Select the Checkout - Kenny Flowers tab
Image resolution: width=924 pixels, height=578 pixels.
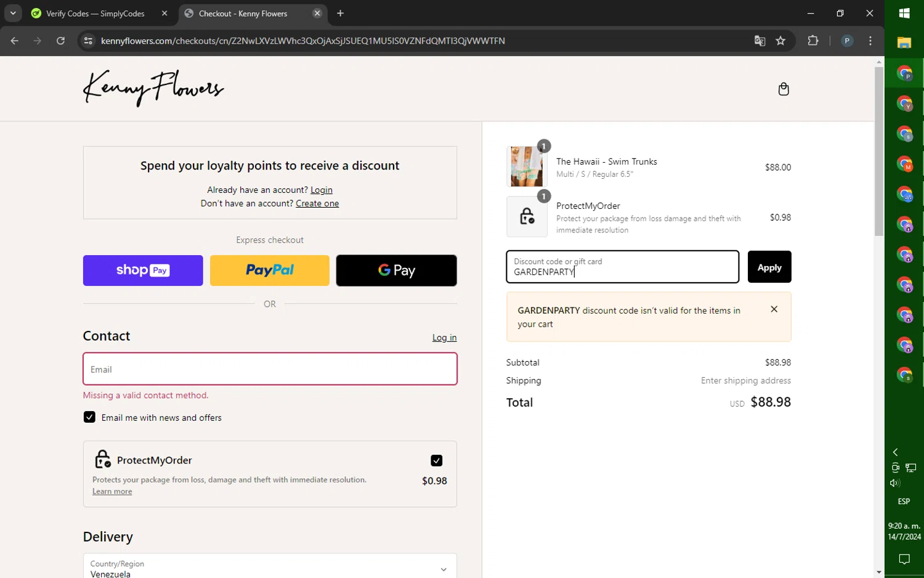243,13
